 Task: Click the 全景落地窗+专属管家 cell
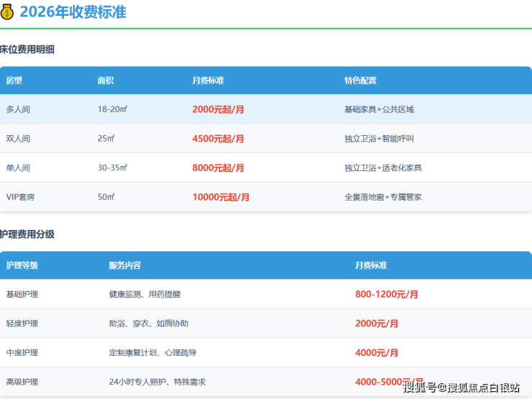[x=383, y=197]
